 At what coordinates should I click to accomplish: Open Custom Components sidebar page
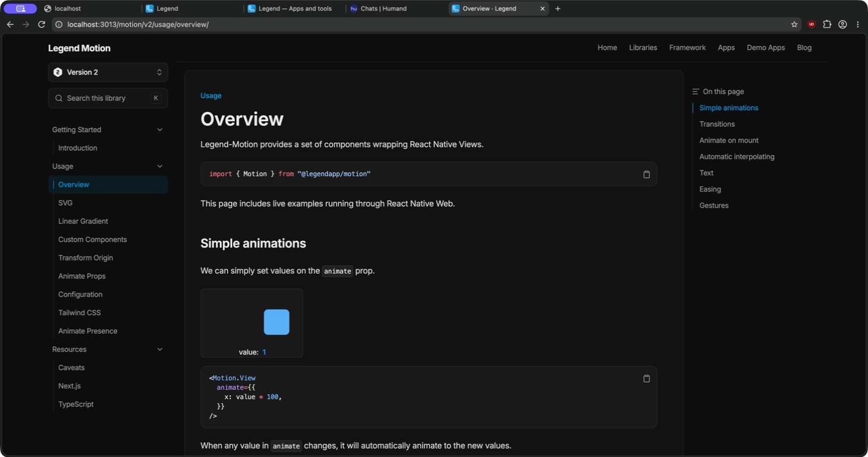tap(92, 239)
